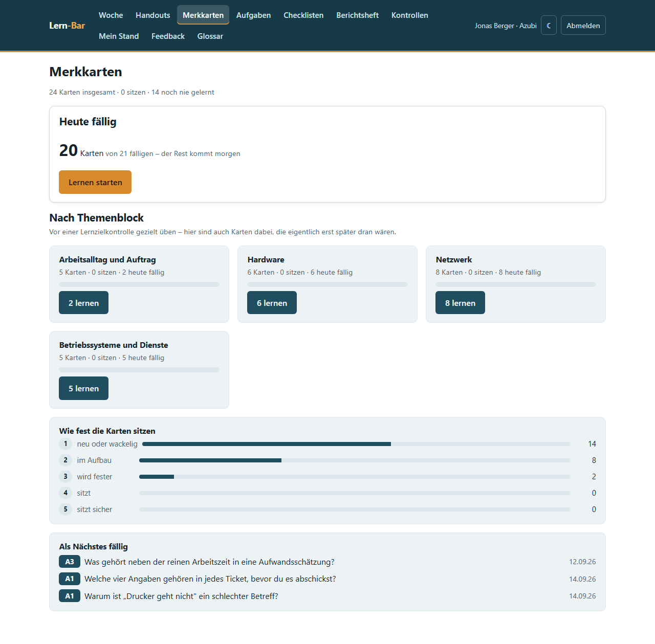Click 6 lernen for Hardware
The height and width of the screenshot is (644, 655).
point(272,303)
